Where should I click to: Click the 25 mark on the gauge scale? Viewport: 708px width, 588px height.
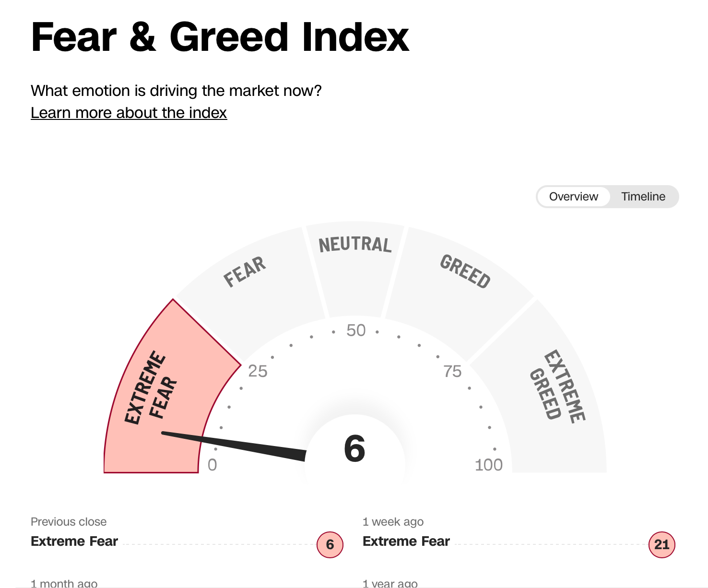click(x=258, y=371)
